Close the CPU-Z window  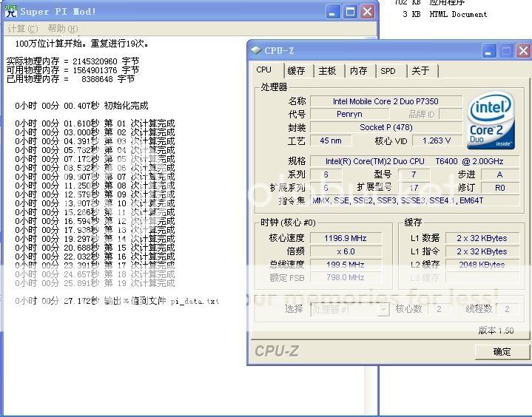523,51
